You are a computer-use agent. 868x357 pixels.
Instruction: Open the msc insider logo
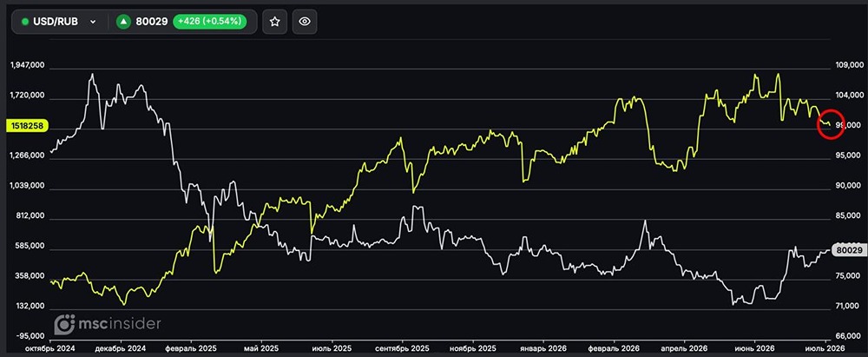[x=108, y=324]
